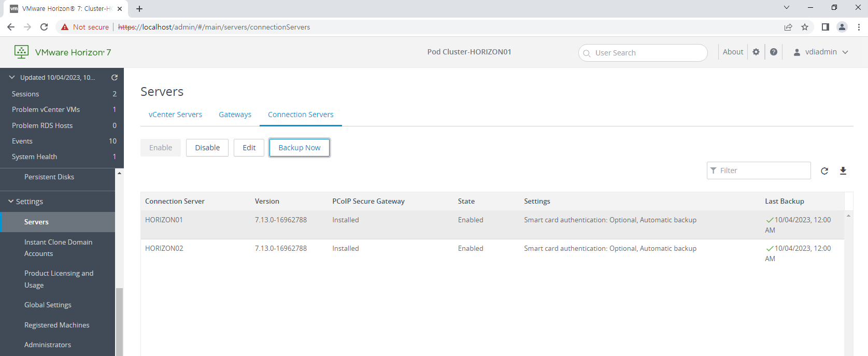Click the Disable button
This screenshot has width=868, height=356.
point(207,148)
